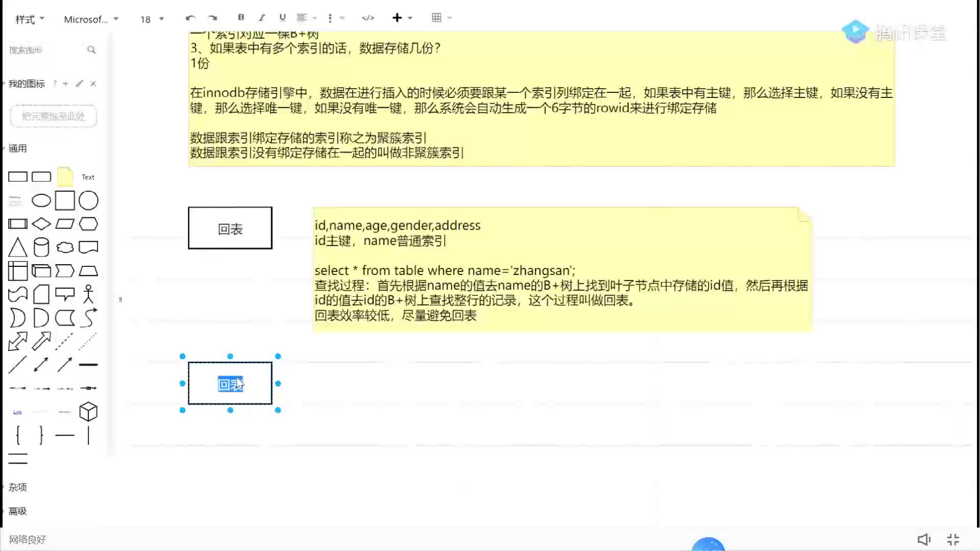This screenshot has width=980, height=551.
Task: Select the callout speech bubble shape
Action: coord(65,294)
